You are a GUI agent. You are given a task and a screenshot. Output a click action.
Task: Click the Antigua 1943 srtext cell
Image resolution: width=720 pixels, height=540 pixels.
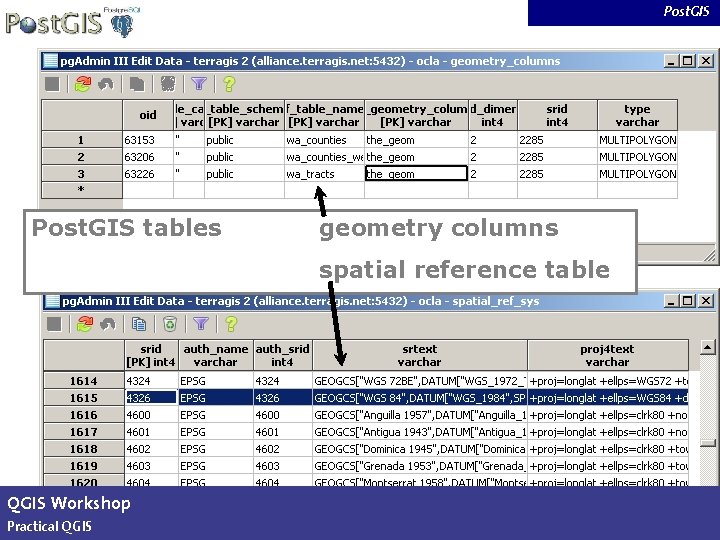420,432
